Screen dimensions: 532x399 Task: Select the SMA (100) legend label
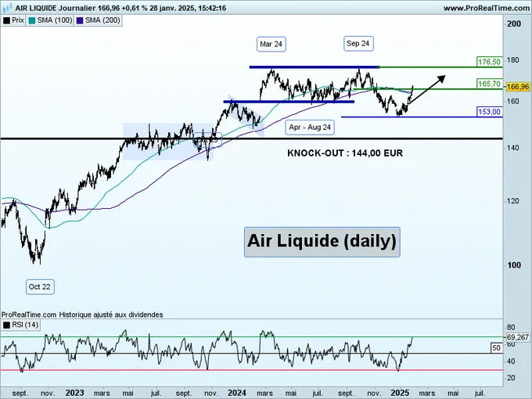tap(55, 20)
